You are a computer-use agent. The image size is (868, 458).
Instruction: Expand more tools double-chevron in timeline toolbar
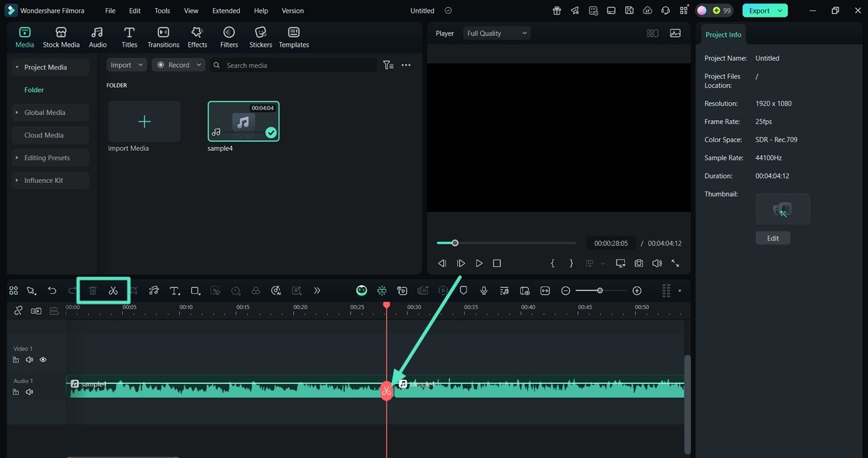coord(317,290)
